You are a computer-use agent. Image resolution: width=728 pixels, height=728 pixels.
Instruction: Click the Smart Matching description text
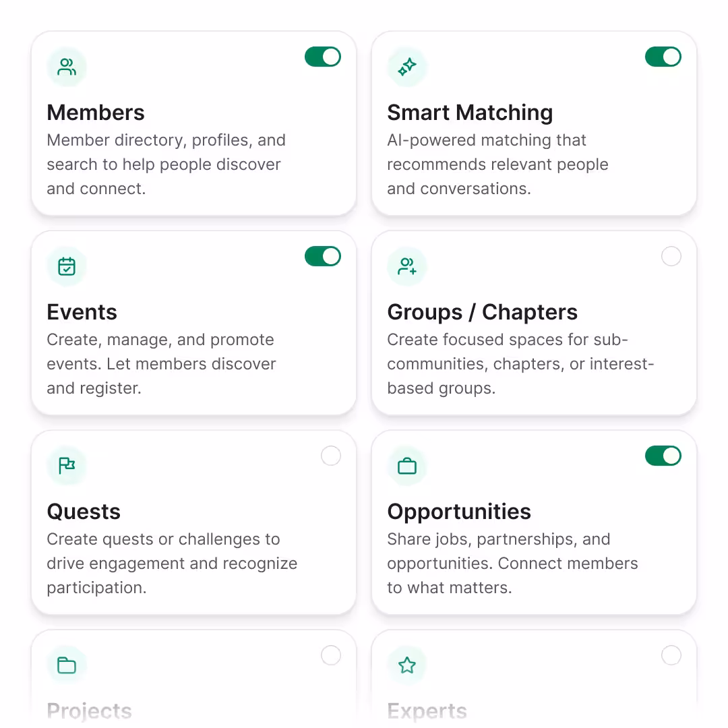pyautogui.click(x=497, y=164)
